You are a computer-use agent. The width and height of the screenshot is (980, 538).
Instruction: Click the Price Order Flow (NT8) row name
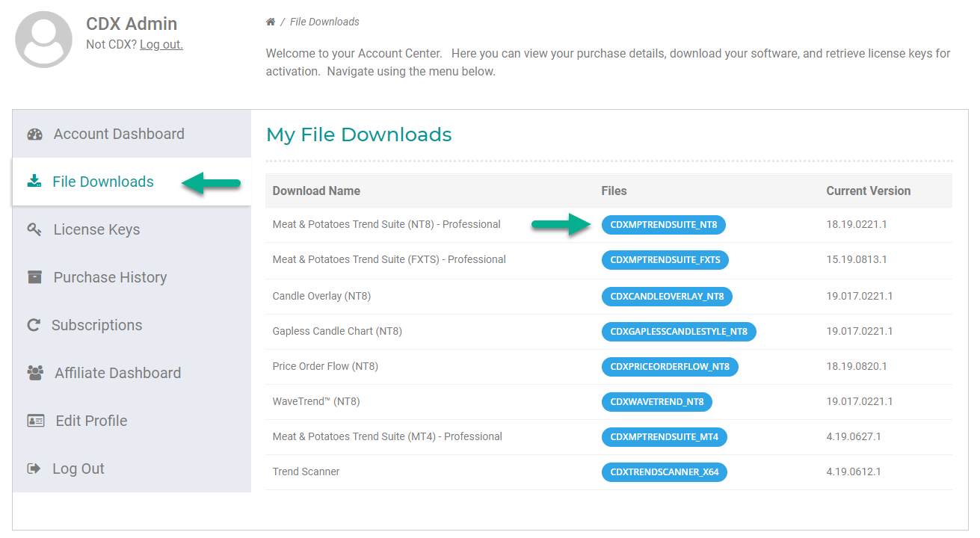click(x=325, y=366)
